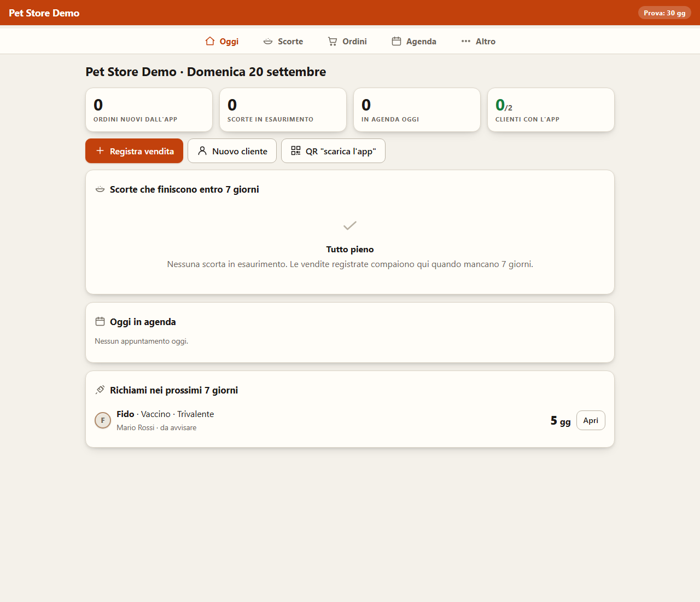Click the home icon beside Oggi

click(210, 41)
